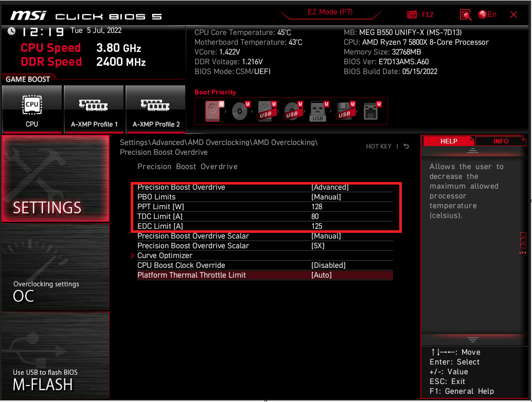
Task: Go back using the return arrow icon
Action: coord(406,147)
